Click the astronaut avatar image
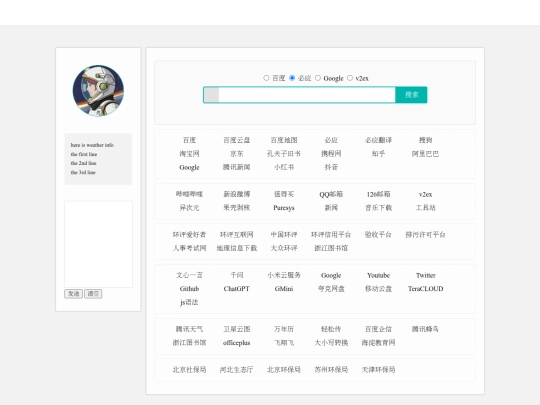This screenshot has width=540, height=405. tap(98, 91)
